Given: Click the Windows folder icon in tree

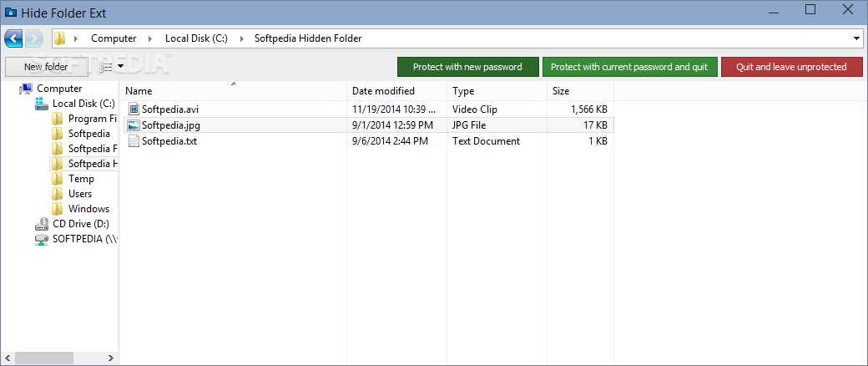Looking at the screenshot, I should [57, 209].
